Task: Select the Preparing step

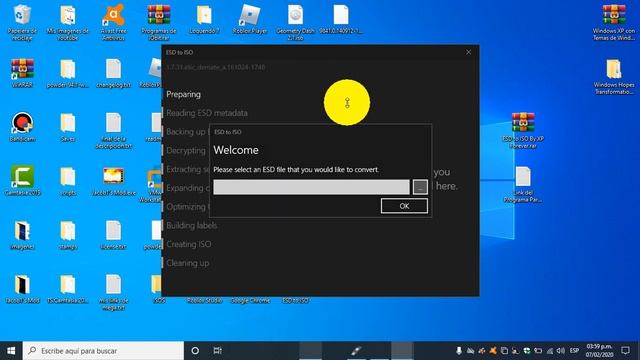Action: coord(183,94)
